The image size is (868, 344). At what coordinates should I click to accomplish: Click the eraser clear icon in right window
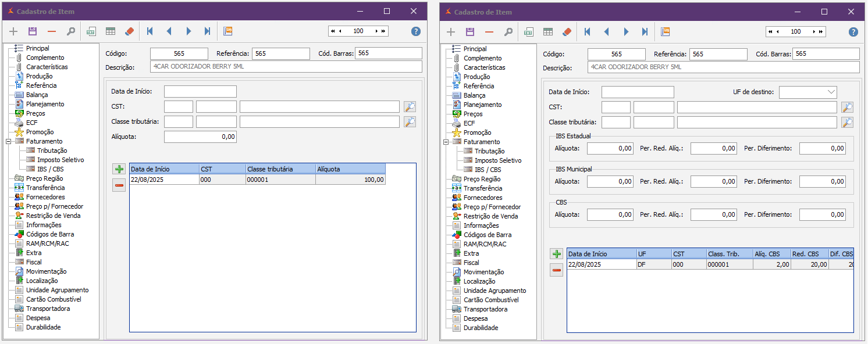(x=567, y=31)
